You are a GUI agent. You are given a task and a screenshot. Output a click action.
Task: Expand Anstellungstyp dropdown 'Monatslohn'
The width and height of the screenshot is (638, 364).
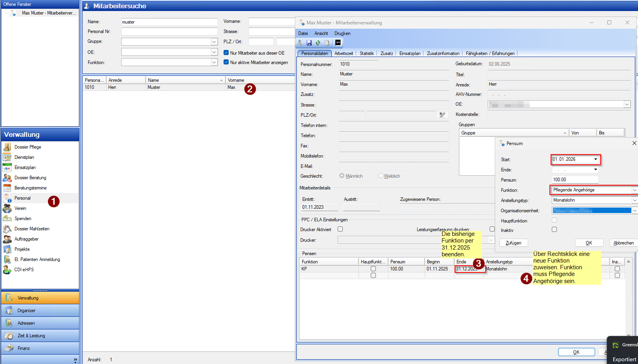click(x=634, y=200)
